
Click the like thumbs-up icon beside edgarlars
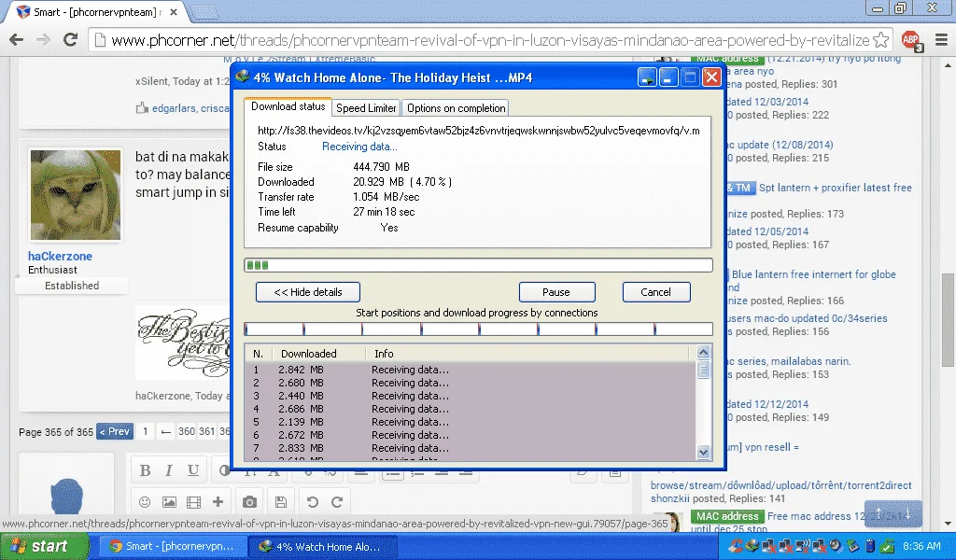click(x=142, y=108)
